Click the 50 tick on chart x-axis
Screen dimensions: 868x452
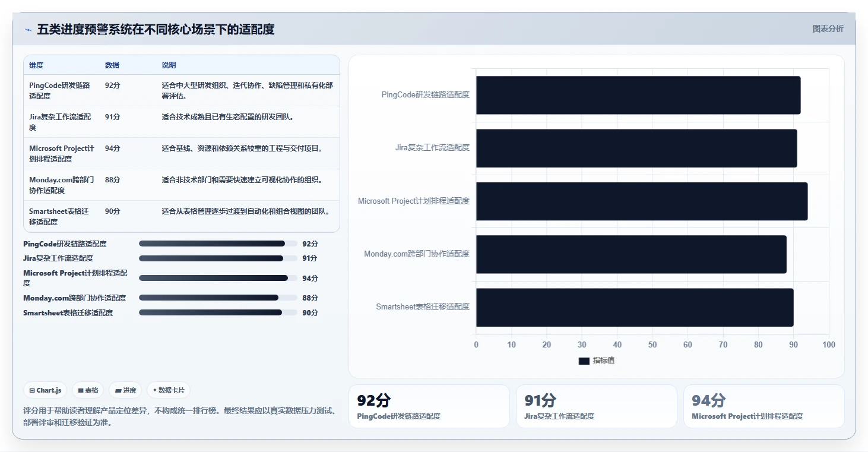pos(652,344)
